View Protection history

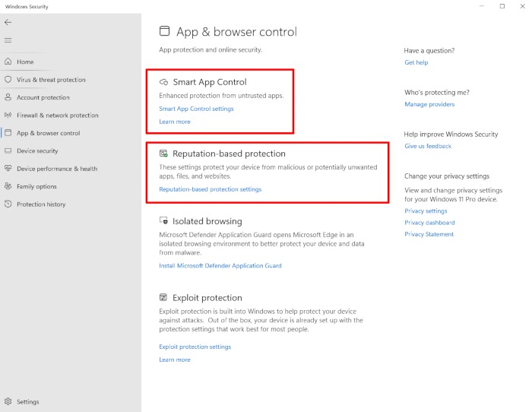[41, 204]
